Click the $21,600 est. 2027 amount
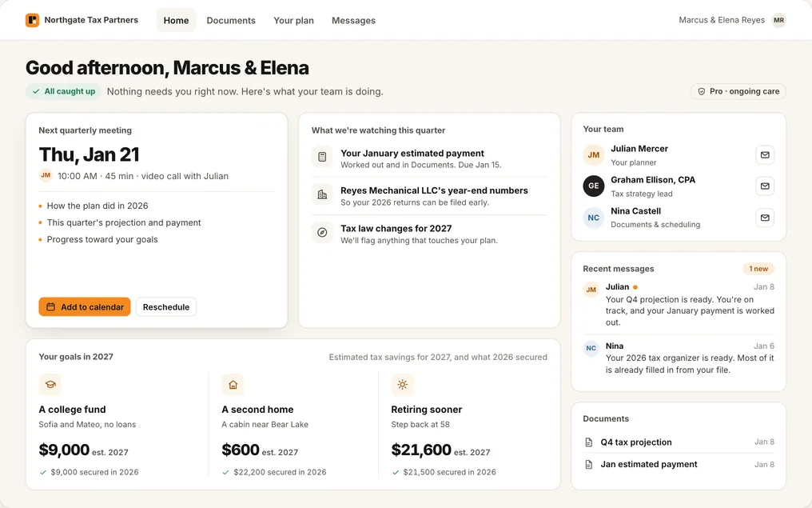 tap(440, 450)
